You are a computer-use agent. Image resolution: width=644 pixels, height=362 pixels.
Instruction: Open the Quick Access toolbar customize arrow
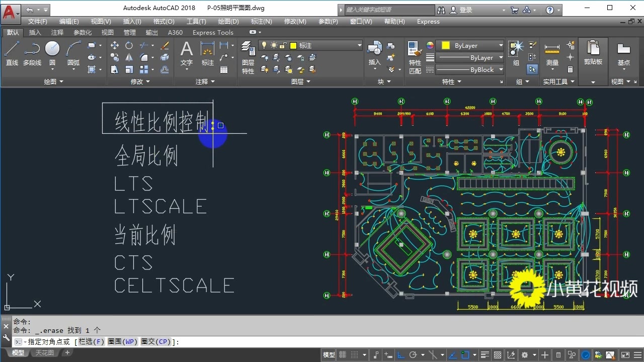click(x=46, y=10)
